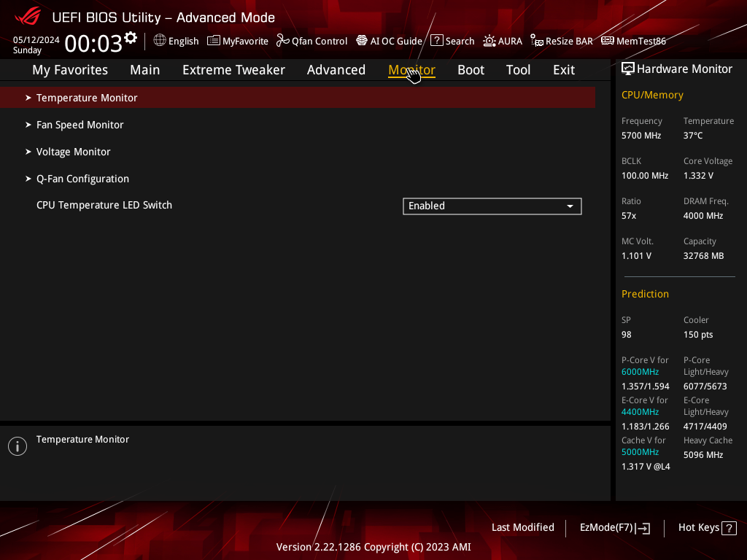Open Qfan Control fan icon
The width and height of the screenshot is (747, 560).
pyautogui.click(x=283, y=41)
